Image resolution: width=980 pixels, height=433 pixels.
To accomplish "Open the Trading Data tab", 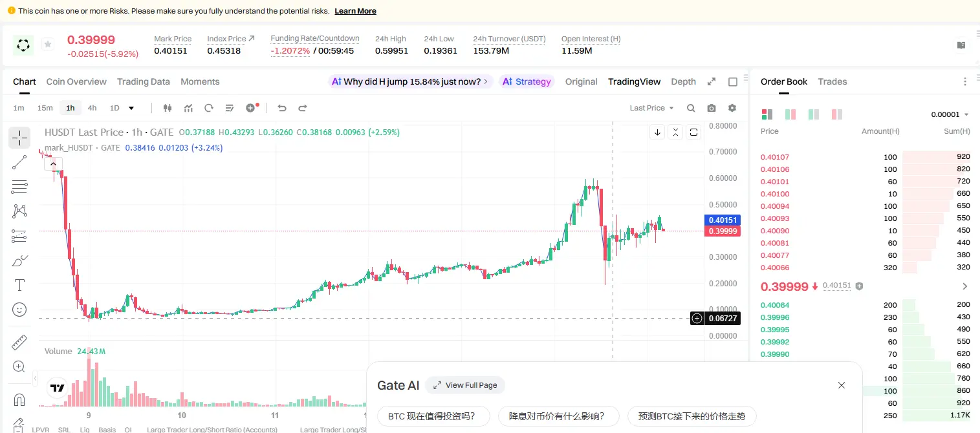I will click(144, 81).
